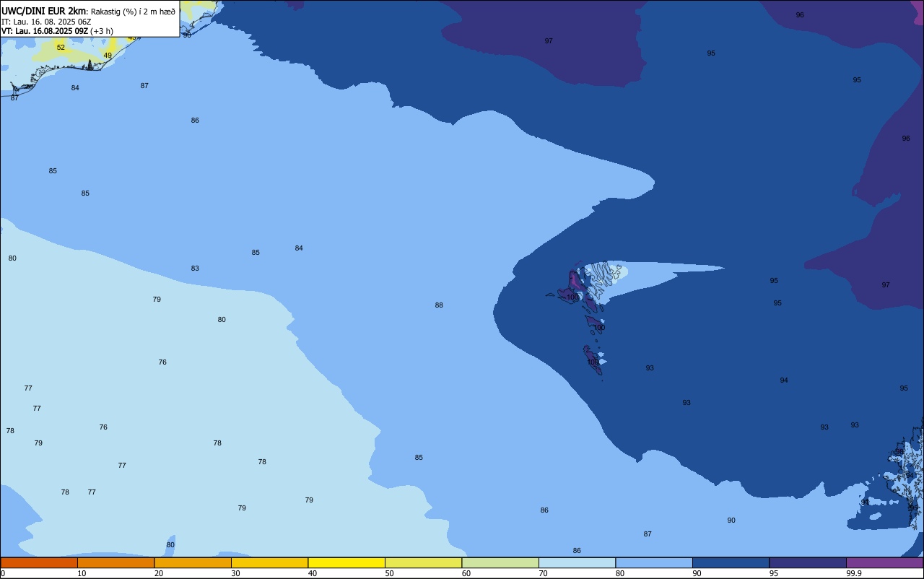Click the 70–80 pale blue legend swatch

(577, 562)
